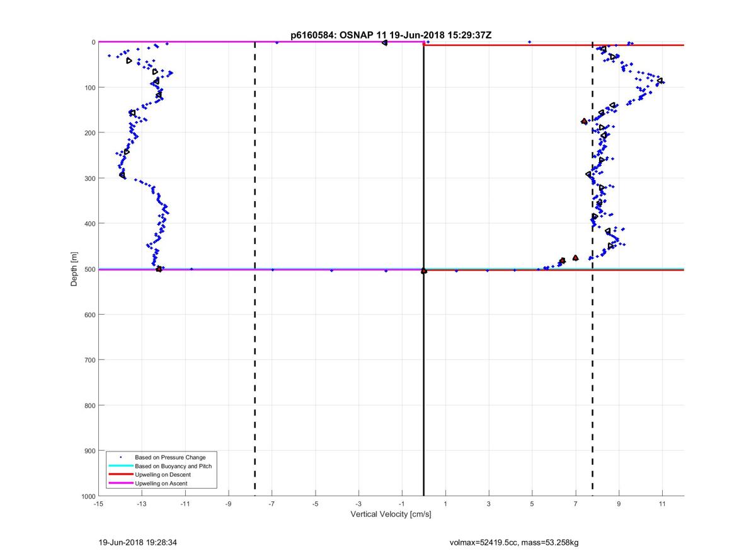The image size is (756, 558).
Task: Click depth tick label 1000
Action: pos(87,496)
